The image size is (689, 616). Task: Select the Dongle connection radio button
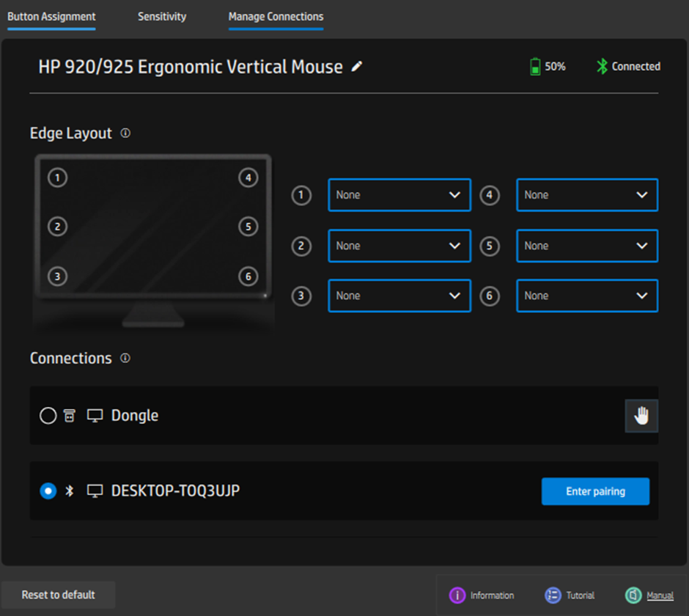tap(48, 416)
